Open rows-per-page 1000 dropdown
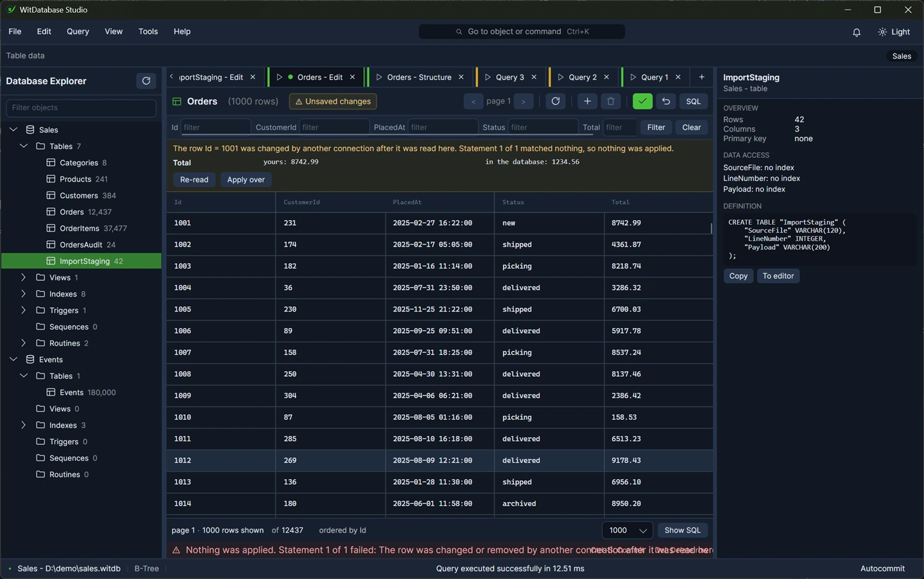This screenshot has height=579, width=924. point(628,530)
